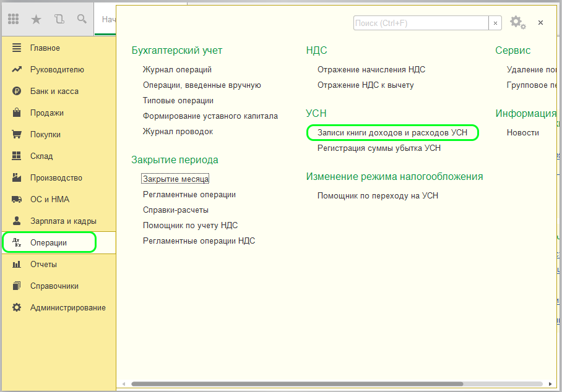Select Операции in the sidebar
The image size is (562, 392).
point(48,243)
